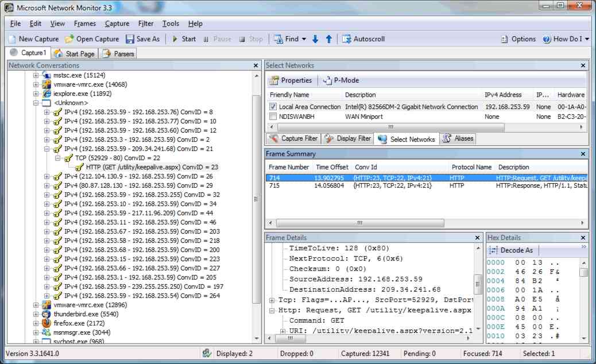Viewport: 596px width, 364px height.
Task: Select the Capture1 tab
Action: 29,53
